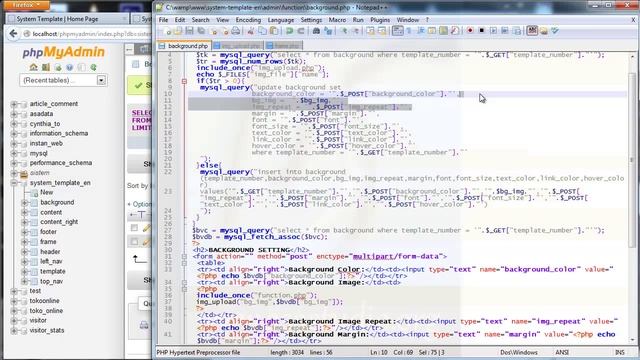Open the performance_schema database link

coord(60,163)
